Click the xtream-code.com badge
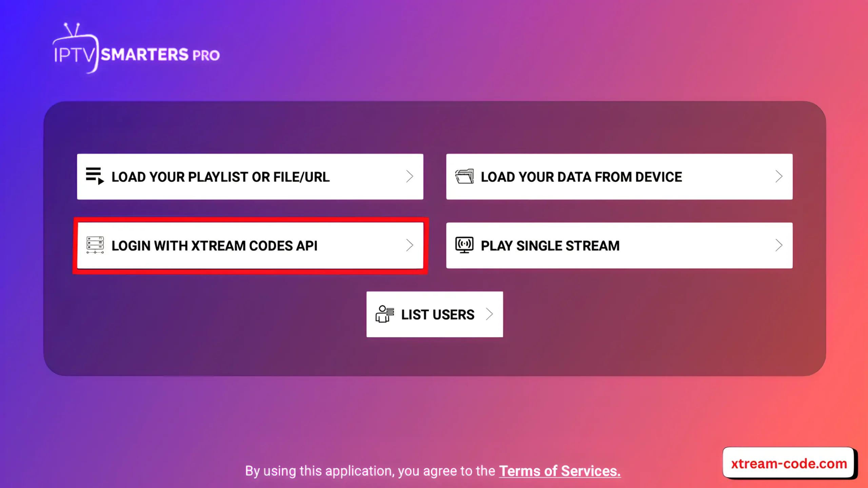 [x=788, y=463]
